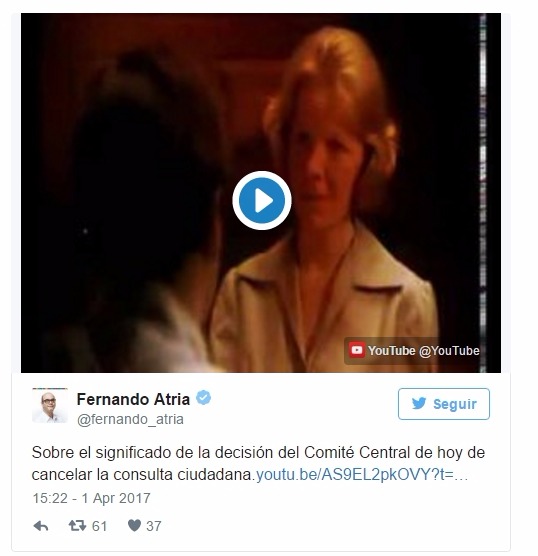Follow the account with the Seguir button
This screenshot has height=556, width=538.
pos(444,404)
